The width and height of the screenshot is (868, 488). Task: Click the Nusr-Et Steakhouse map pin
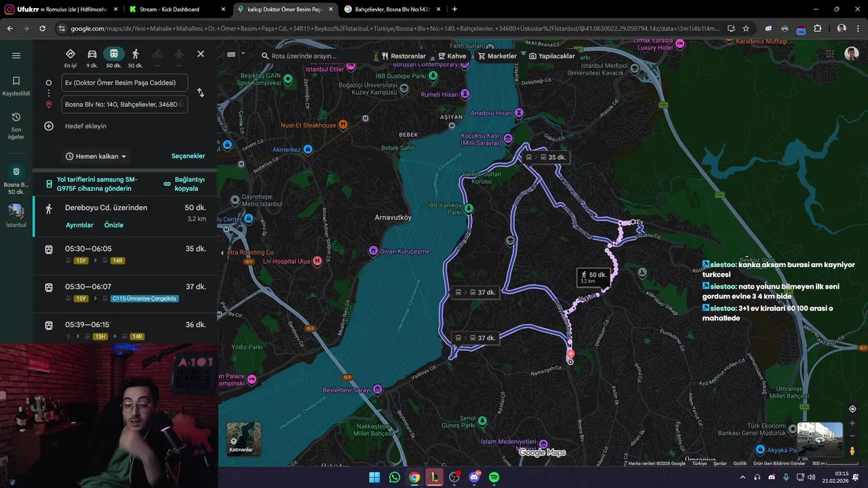pos(343,125)
